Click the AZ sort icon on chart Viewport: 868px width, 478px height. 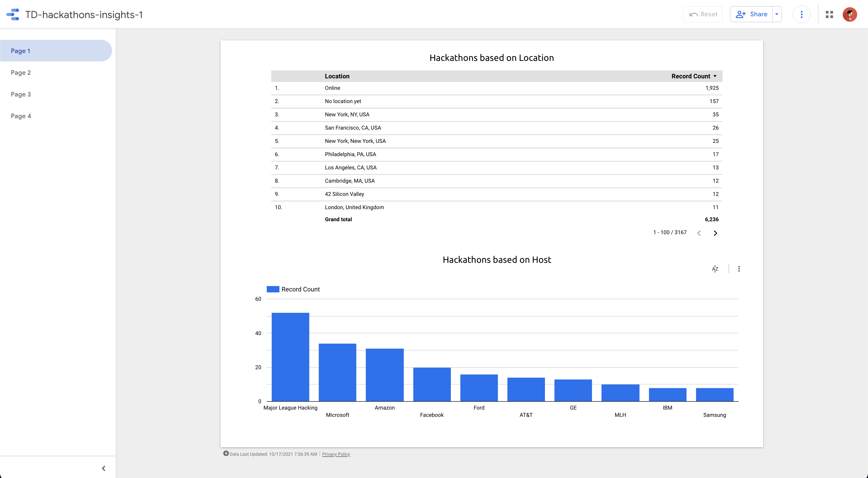click(715, 269)
